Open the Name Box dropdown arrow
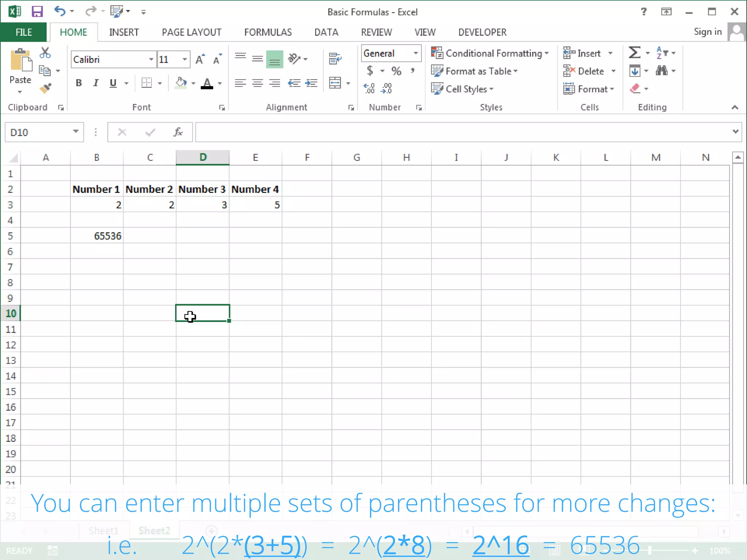The height and width of the screenshot is (560, 747). [76, 132]
